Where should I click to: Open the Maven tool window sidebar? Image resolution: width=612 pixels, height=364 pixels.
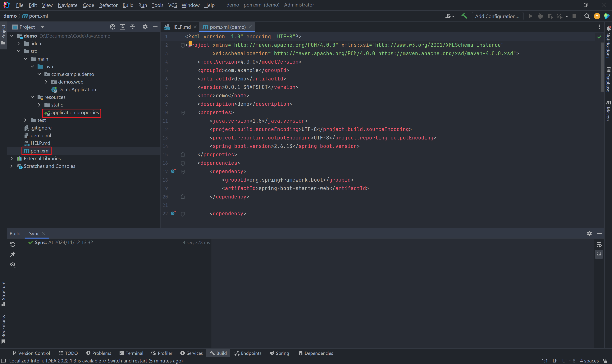tap(608, 110)
